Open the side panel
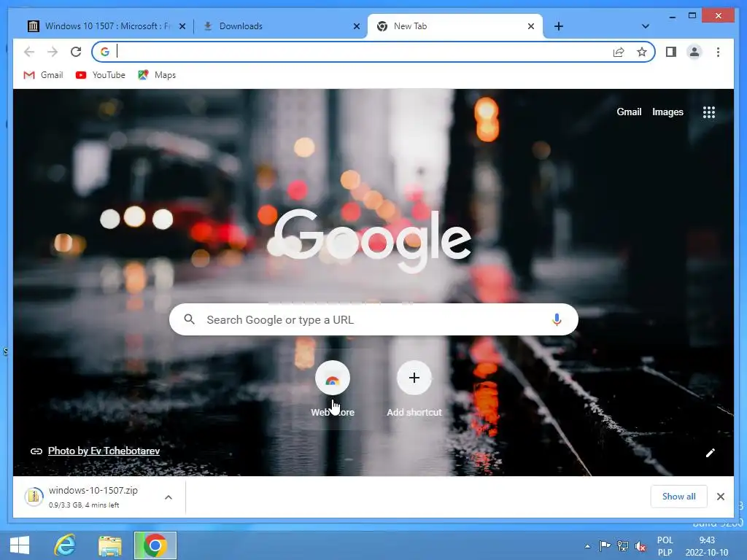Image resolution: width=747 pixels, height=560 pixels. (x=671, y=52)
